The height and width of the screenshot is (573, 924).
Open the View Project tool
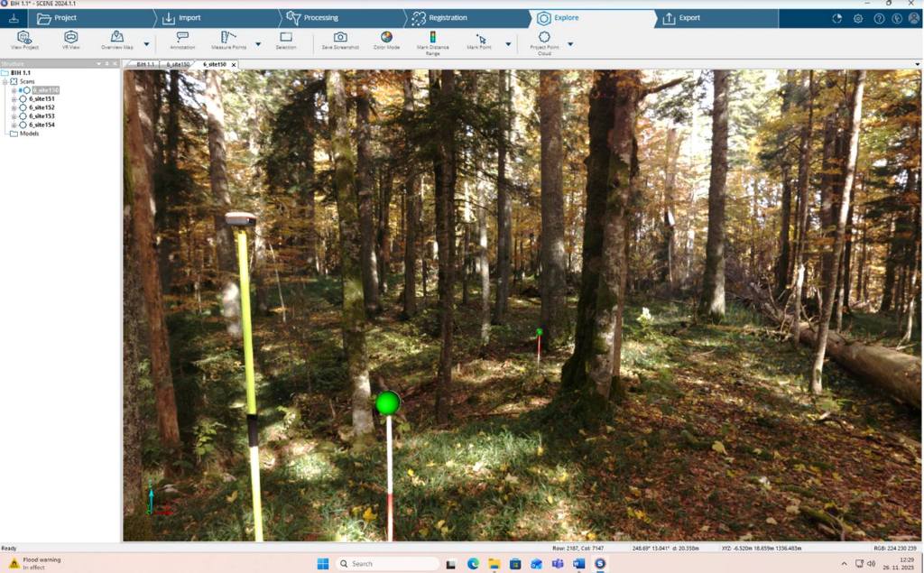24,40
